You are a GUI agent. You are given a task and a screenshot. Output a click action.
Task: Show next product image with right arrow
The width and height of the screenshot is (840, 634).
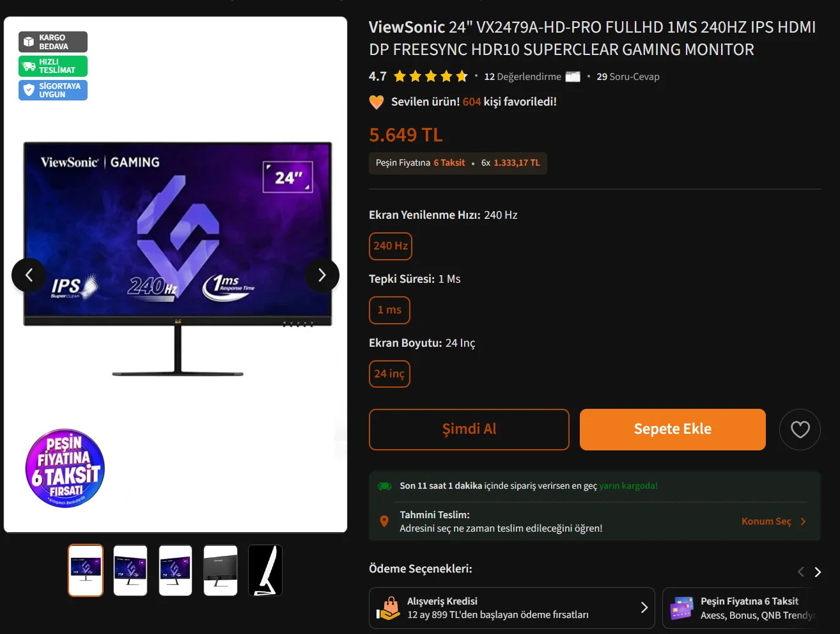click(322, 275)
